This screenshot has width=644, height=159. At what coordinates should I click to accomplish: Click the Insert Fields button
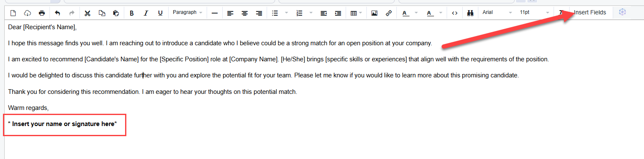[590, 13]
